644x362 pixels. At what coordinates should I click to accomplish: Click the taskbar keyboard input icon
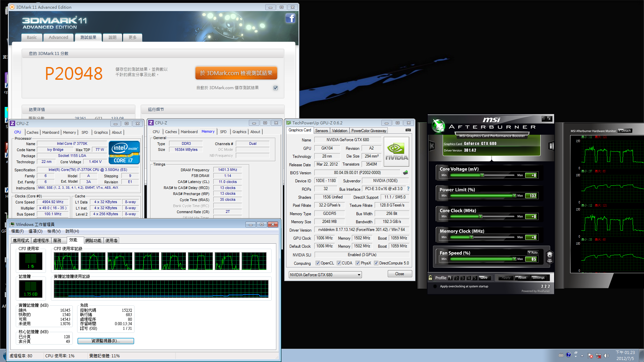[x=561, y=355]
